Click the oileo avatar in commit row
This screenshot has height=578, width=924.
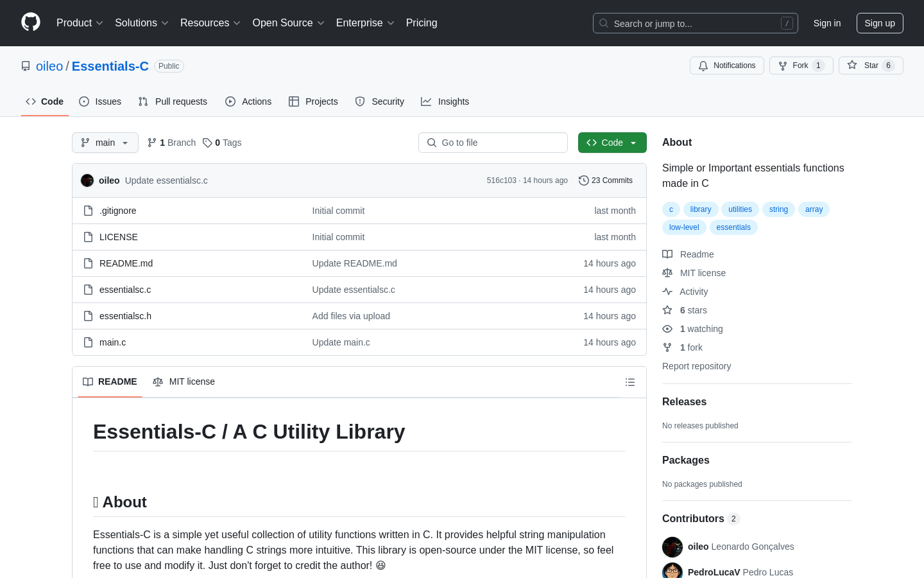coord(87,180)
